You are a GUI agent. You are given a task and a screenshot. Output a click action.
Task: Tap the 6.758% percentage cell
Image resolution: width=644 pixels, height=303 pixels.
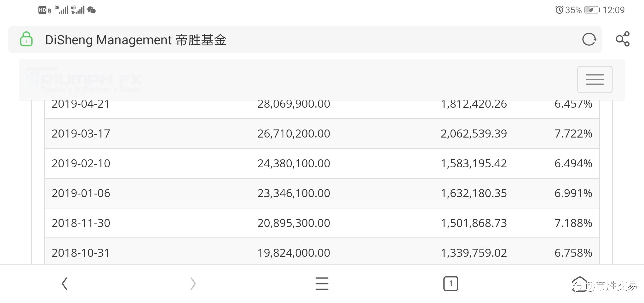pyautogui.click(x=573, y=253)
